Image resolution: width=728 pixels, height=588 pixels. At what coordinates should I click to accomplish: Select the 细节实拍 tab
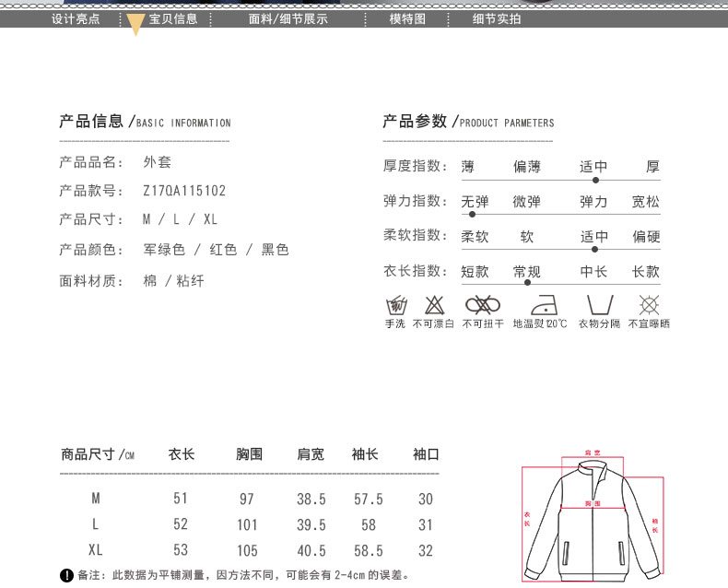[497, 18]
